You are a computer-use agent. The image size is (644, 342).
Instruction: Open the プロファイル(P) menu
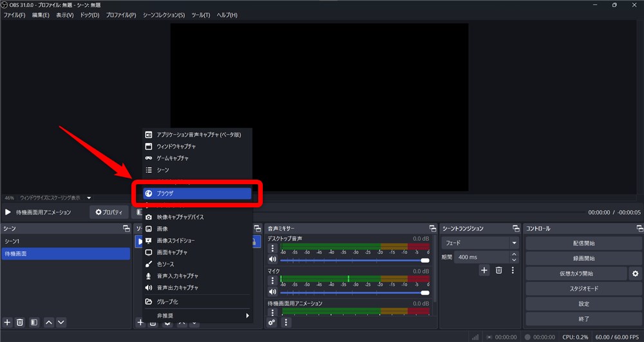tap(121, 15)
